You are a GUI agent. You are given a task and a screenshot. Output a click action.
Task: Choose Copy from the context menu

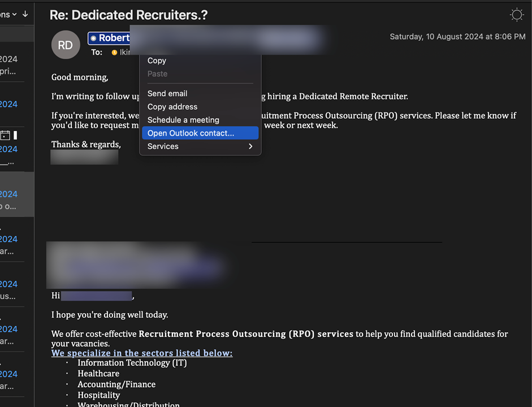click(x=200, y=60)
